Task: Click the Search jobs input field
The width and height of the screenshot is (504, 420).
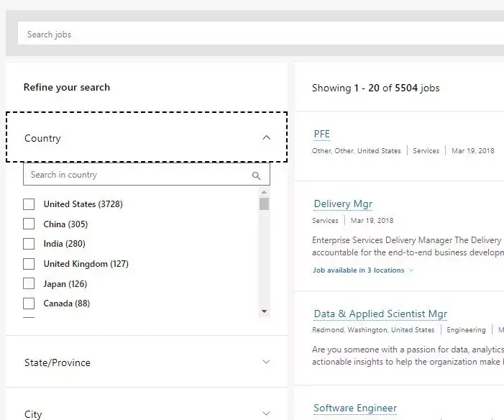Action: (x=259, y=34)
